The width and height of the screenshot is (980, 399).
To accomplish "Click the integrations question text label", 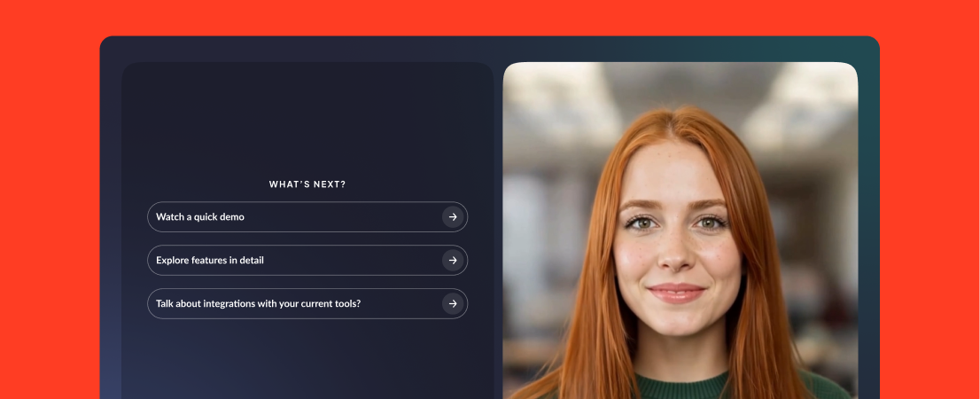I will 258,304.
